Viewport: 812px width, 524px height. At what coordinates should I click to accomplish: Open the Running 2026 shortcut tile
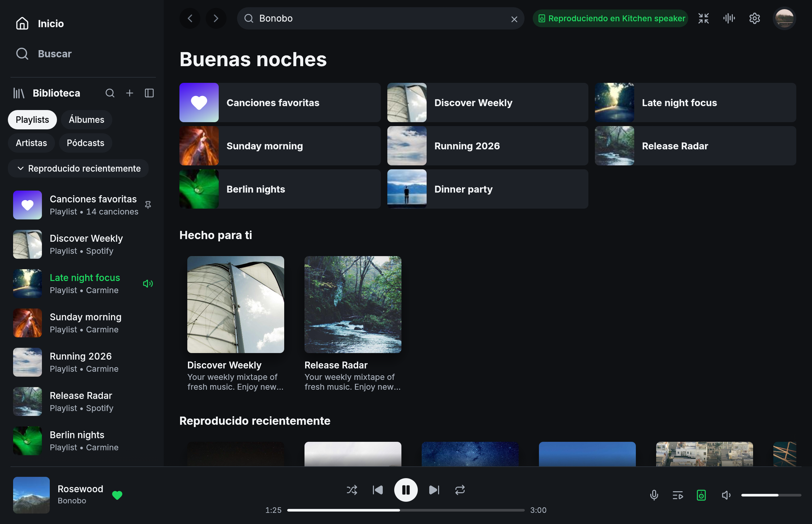tap(488, 146)
